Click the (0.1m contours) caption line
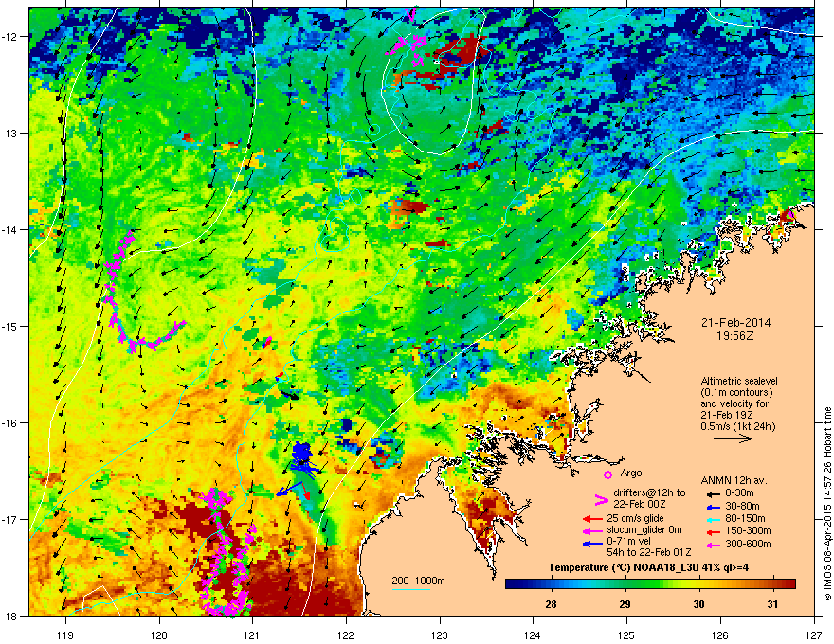Image resolution: width=834 pixels, height=644 pixels. coord(736,392)
